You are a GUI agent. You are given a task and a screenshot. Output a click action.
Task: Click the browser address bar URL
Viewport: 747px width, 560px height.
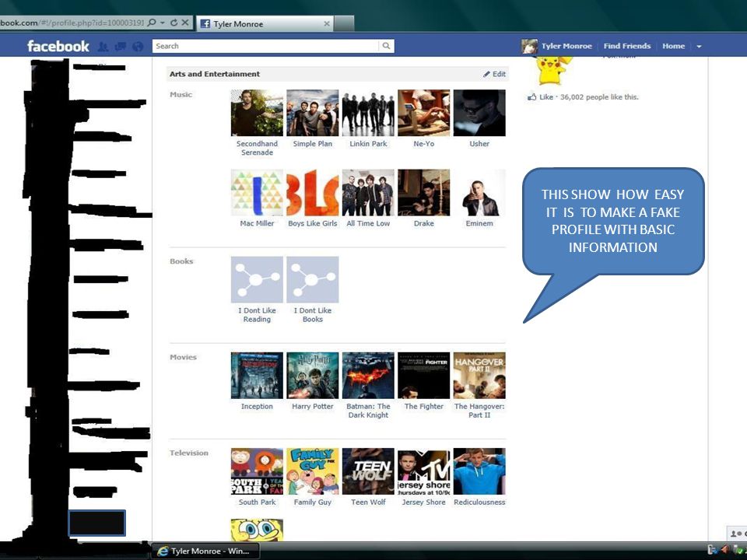tap(72, 23)
